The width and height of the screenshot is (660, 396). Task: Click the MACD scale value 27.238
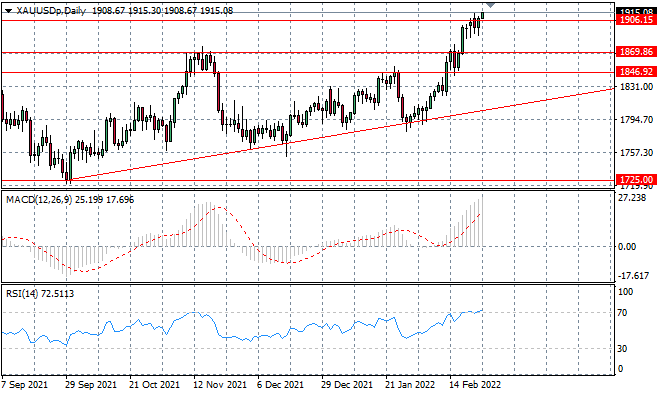[x=632, y=198]
